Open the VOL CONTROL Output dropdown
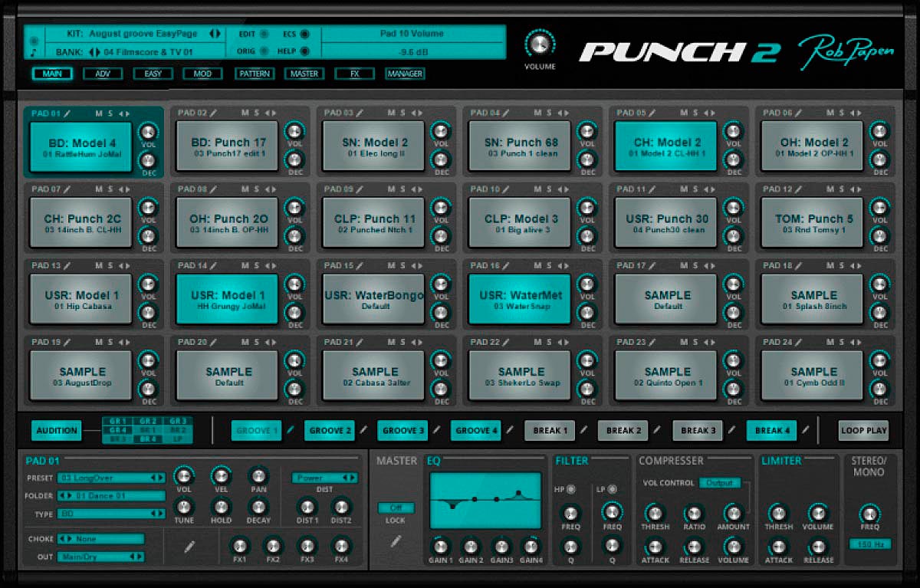This screenshot has height=588, width=920. click(719, 483)
